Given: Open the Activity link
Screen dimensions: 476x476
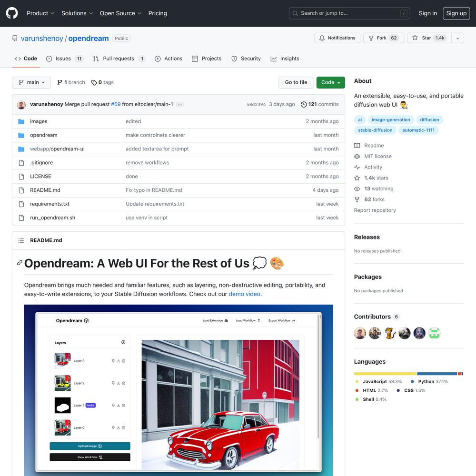Looking at the screenshot, I should [368, 167].
